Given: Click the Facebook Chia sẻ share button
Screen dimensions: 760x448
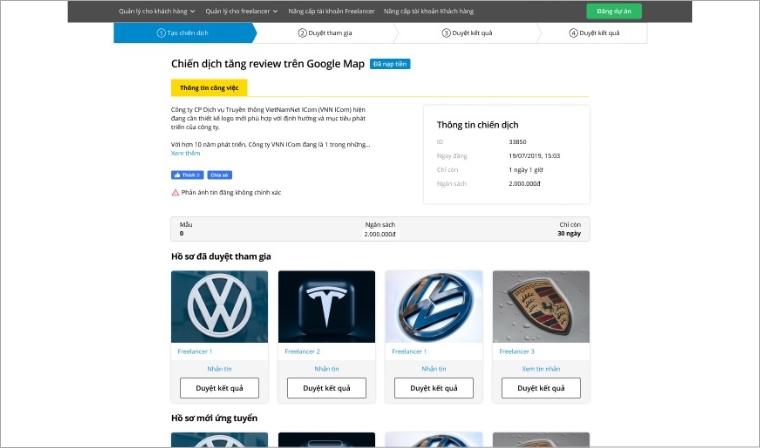Looking at the screenshot, I should pyautogui.click(x=220, y=175).
